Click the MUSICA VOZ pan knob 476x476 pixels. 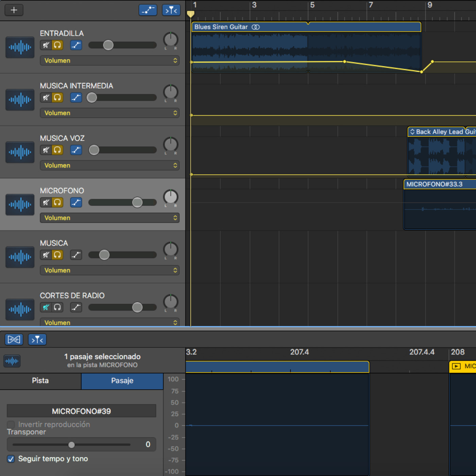[171, 144]
